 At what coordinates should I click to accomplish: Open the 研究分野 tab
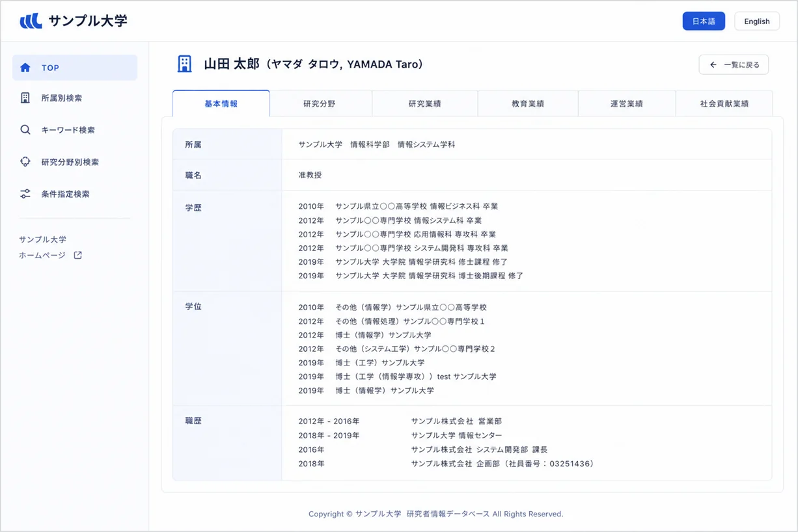(x=320, y=103)
